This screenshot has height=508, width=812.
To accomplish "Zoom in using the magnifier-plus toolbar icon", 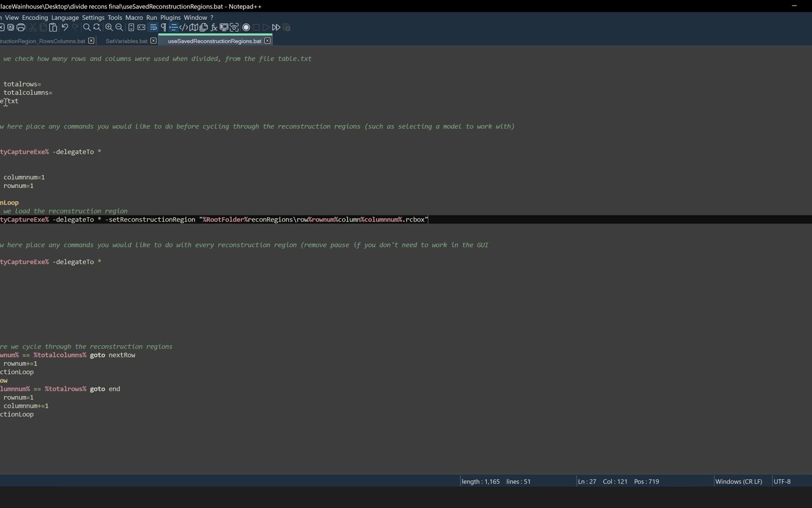I will (109, 28).
